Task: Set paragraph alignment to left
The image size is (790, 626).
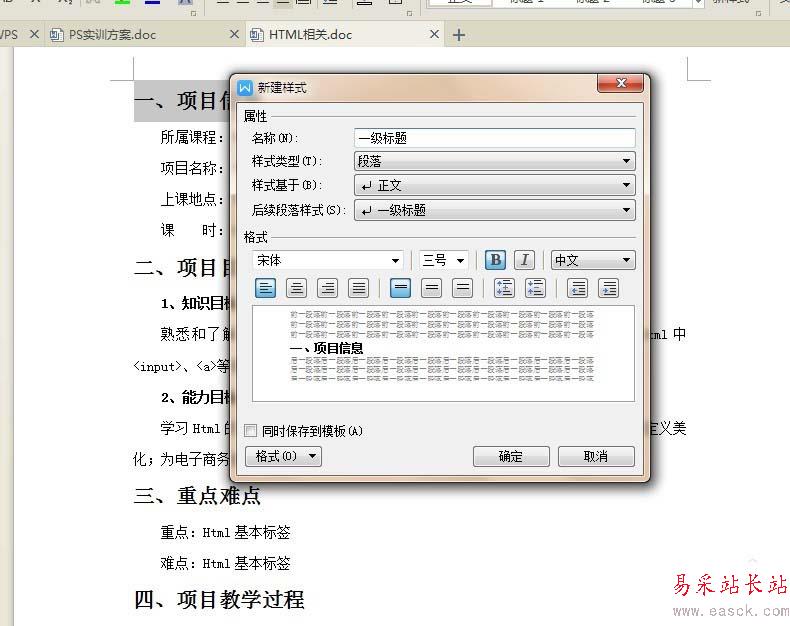Action: tap(266, 288)
